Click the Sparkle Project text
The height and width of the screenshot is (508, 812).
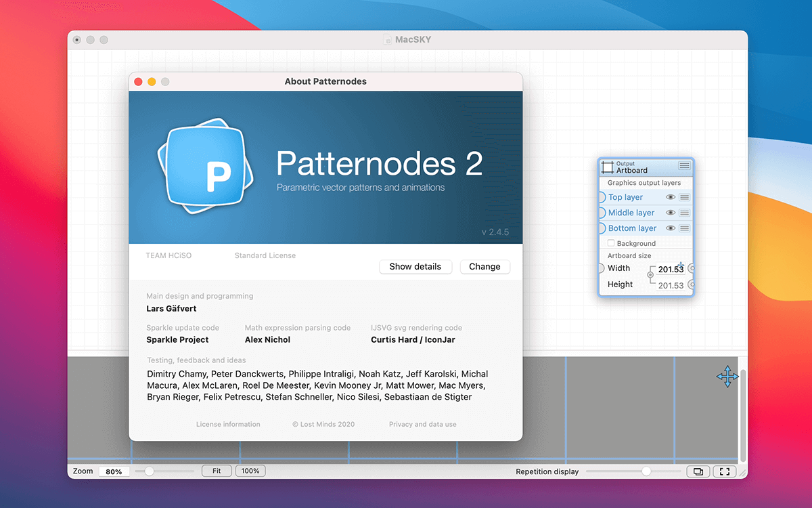click(x=178, y=340)
